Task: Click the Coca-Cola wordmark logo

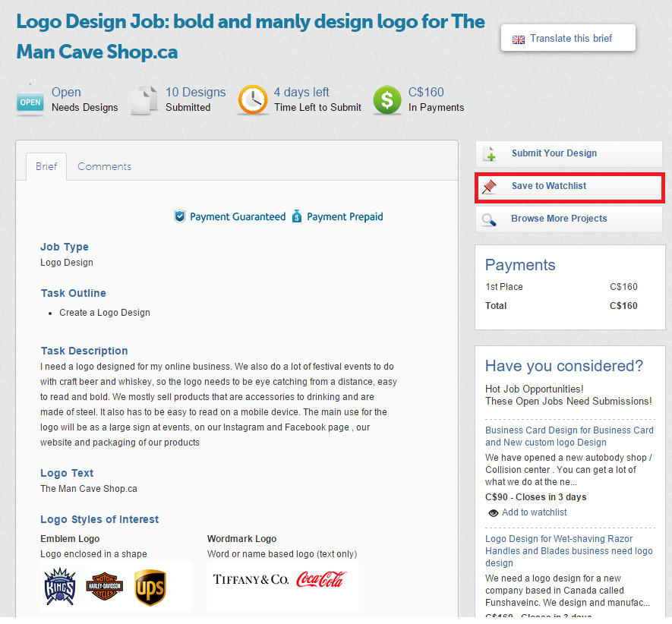Action: pyautogui.click(x=321, y=579)
